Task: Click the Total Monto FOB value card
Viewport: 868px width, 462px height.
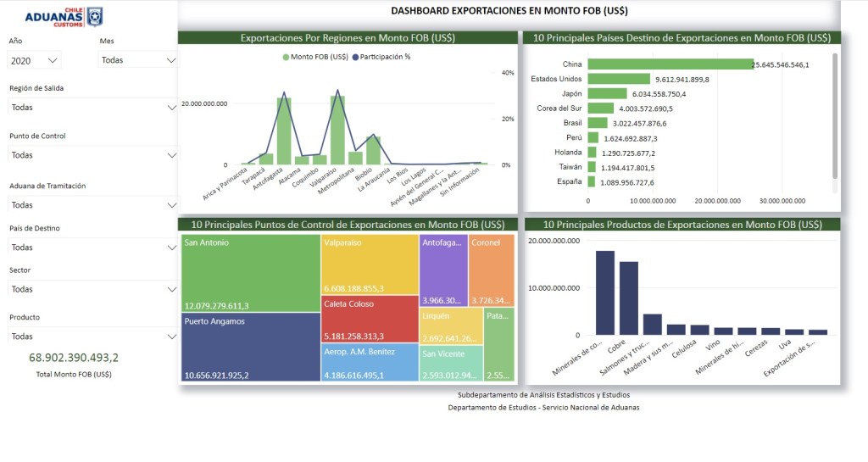Action: tap(74, 358)
